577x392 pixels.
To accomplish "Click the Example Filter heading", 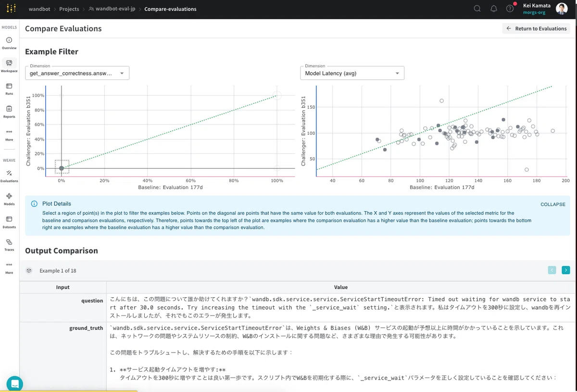I will click(51, 51).
